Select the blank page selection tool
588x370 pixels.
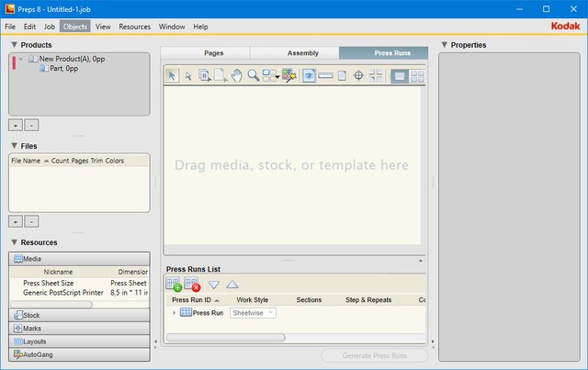coord(220,75)
